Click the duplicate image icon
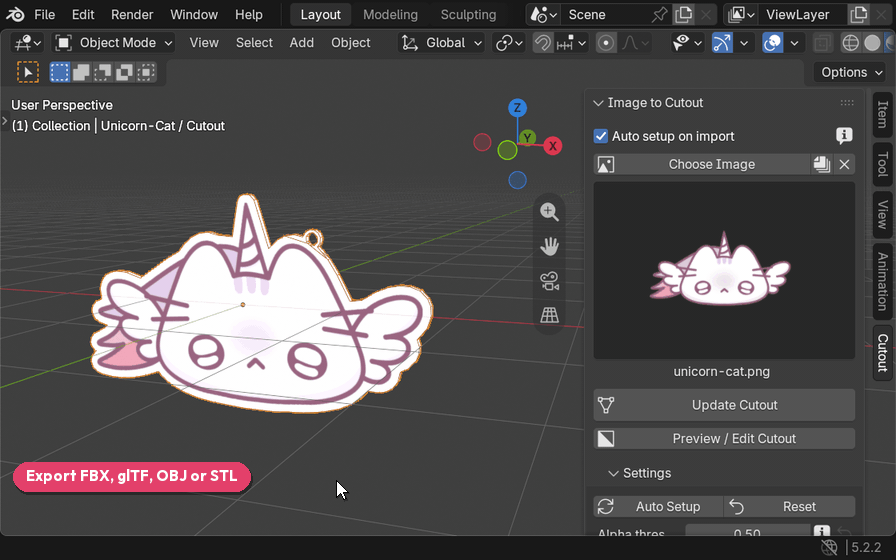Screen dimensions: 896x560 point(822,165)
